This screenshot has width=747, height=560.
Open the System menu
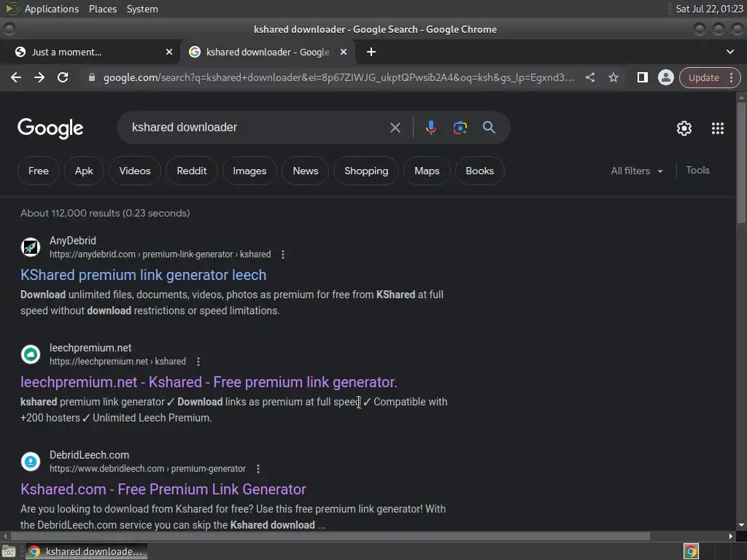142,9
